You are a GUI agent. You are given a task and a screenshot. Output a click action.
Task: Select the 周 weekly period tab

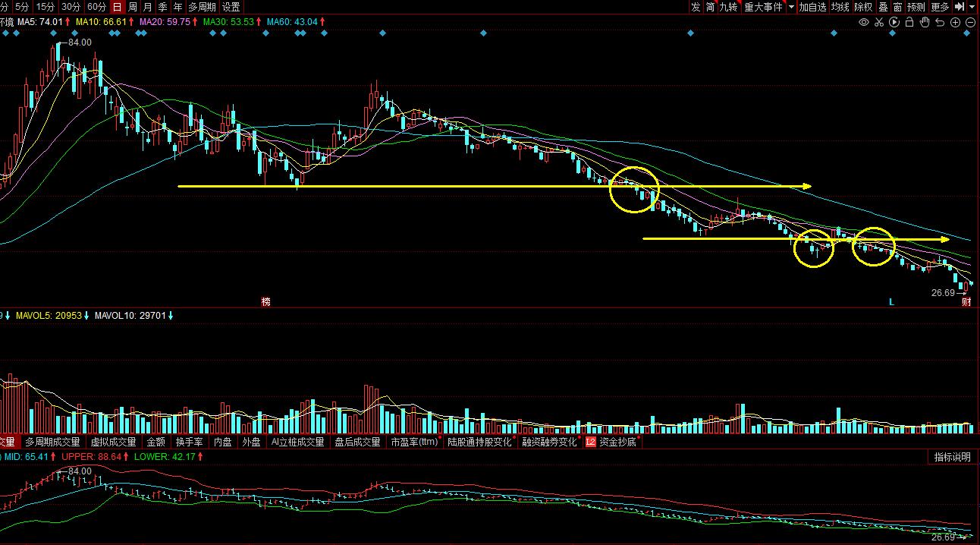pos(133,7)
